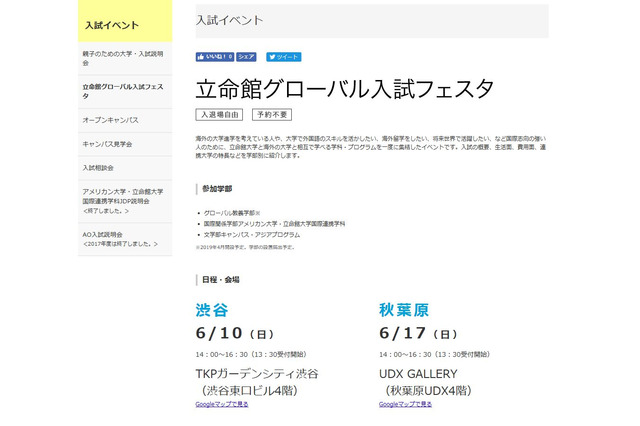Image resolution: width=640 pixels, height=426 pixels.
Task: Open キャンパス見学会 sidebar item
Action: tap(125, 144)
